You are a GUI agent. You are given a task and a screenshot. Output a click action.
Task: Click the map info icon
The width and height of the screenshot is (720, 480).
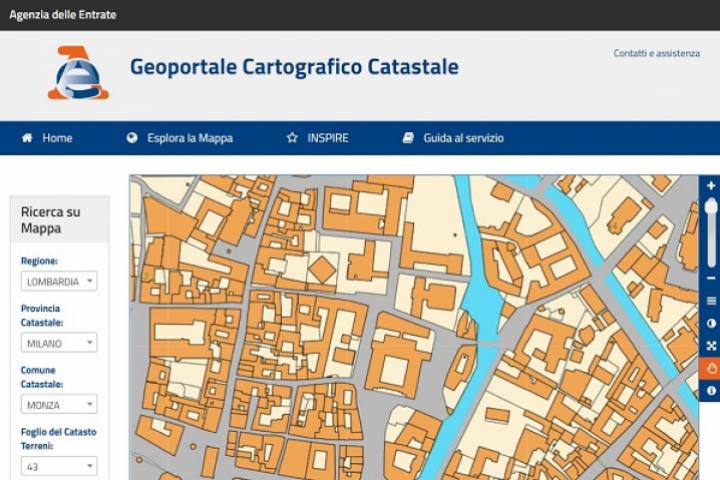710,390
